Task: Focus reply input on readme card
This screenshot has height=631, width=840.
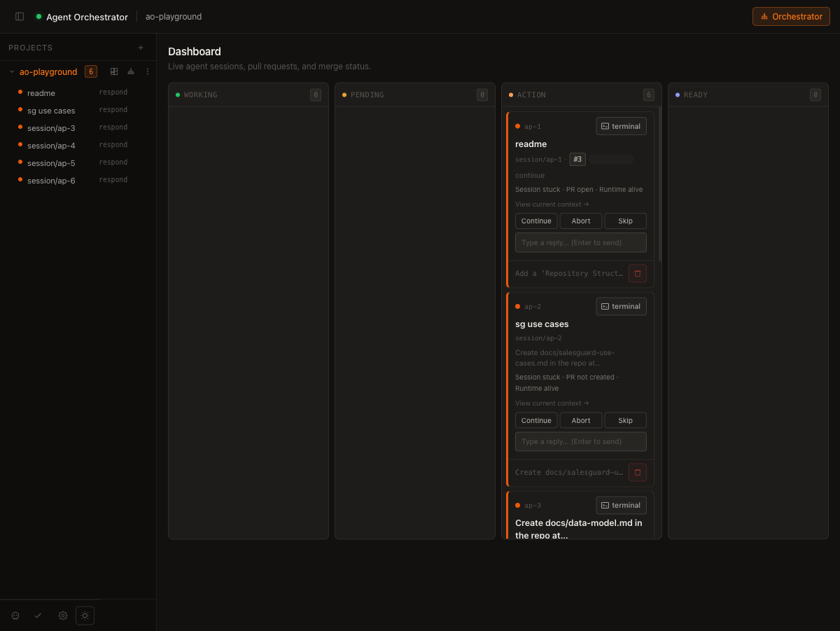Action: click(581, 242)
